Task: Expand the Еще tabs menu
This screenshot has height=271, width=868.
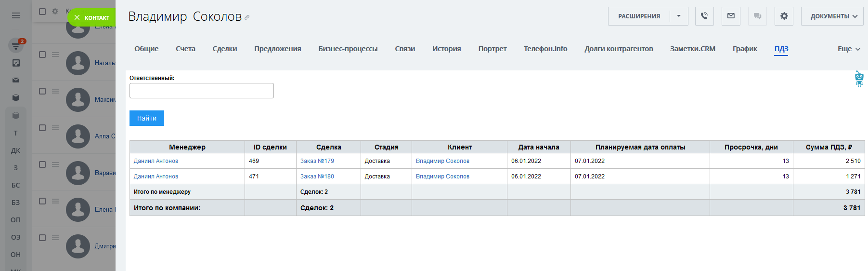Action: (848, 49)
